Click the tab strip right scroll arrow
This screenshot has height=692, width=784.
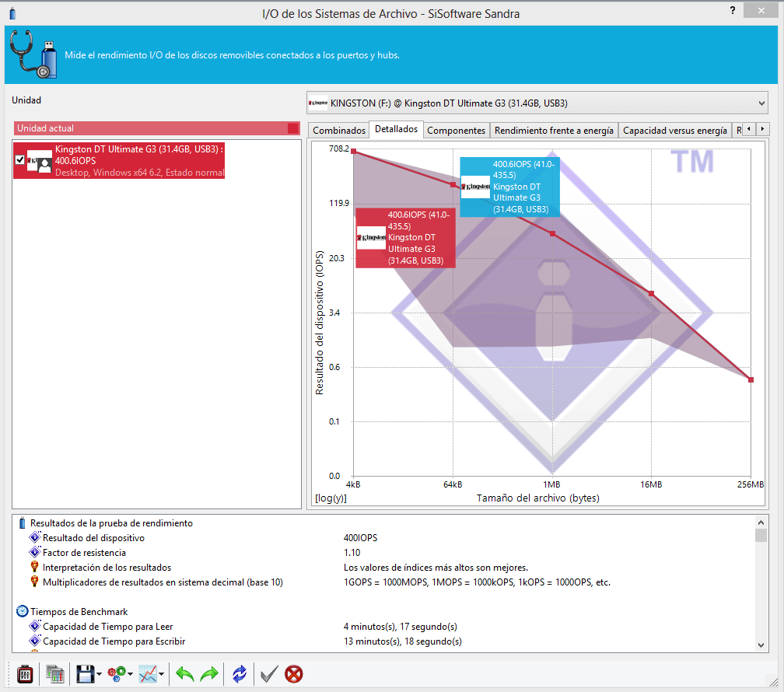coord(762,129)
